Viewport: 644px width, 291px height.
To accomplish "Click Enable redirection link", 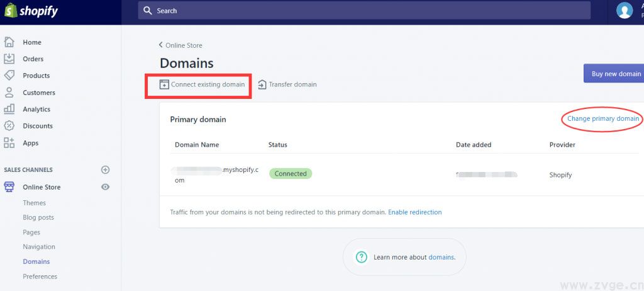I will coord(415,212).
